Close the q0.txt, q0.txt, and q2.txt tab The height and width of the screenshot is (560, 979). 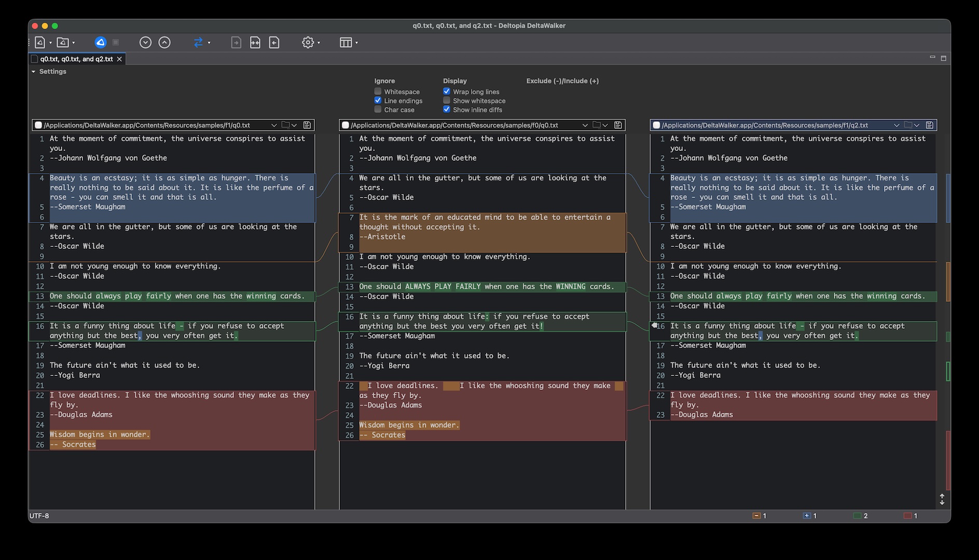(x=119, y=59)
